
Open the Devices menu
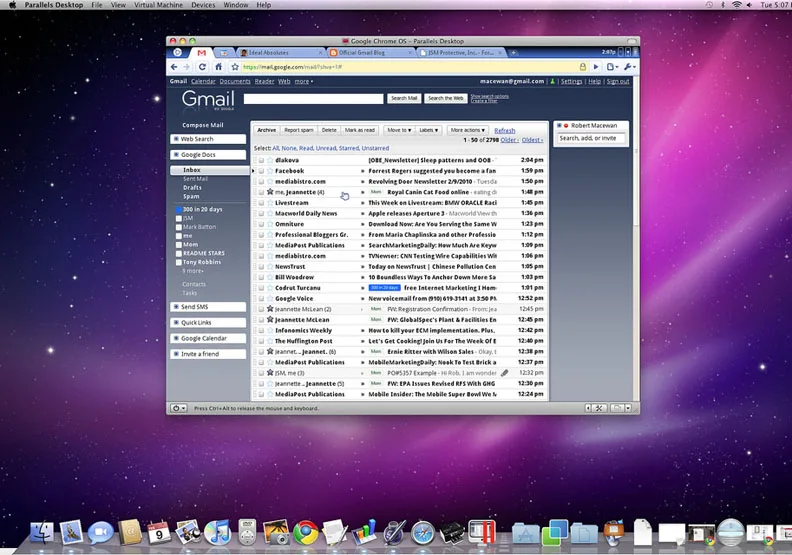pyautogui.click(x=203, y=5)
